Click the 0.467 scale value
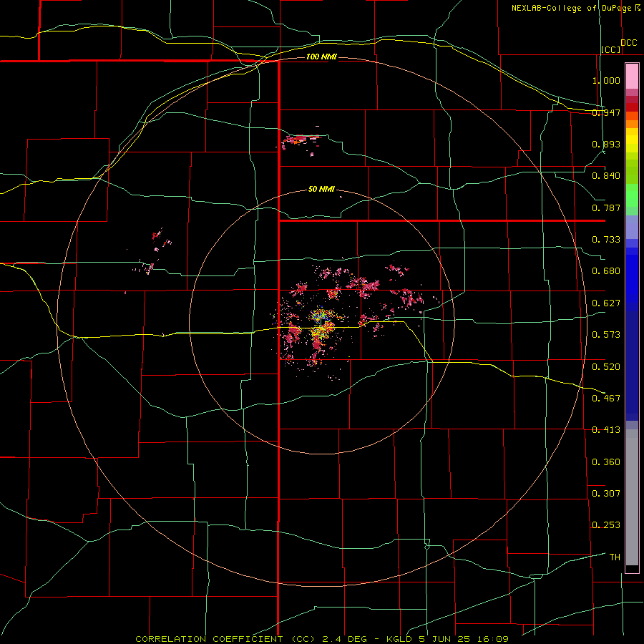The width and height of the screenshot is (644, 644). click(x=606, y=399)
